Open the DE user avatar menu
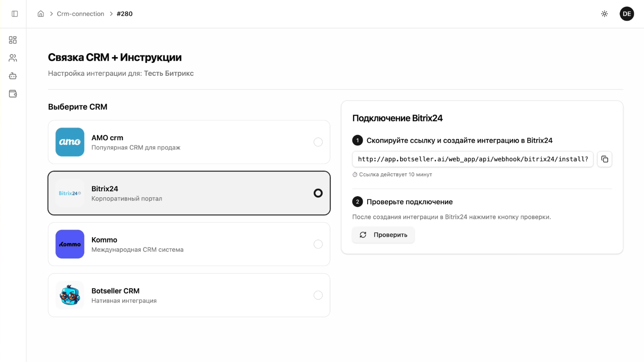 [627, 14]
